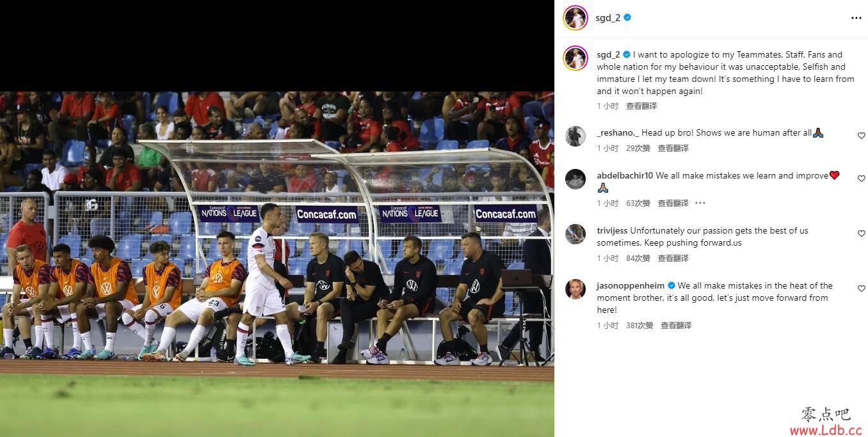The image size is (868, 437).
Task: Open comment options dots on abdelbachir10 comment
Action: pos(700,203)
